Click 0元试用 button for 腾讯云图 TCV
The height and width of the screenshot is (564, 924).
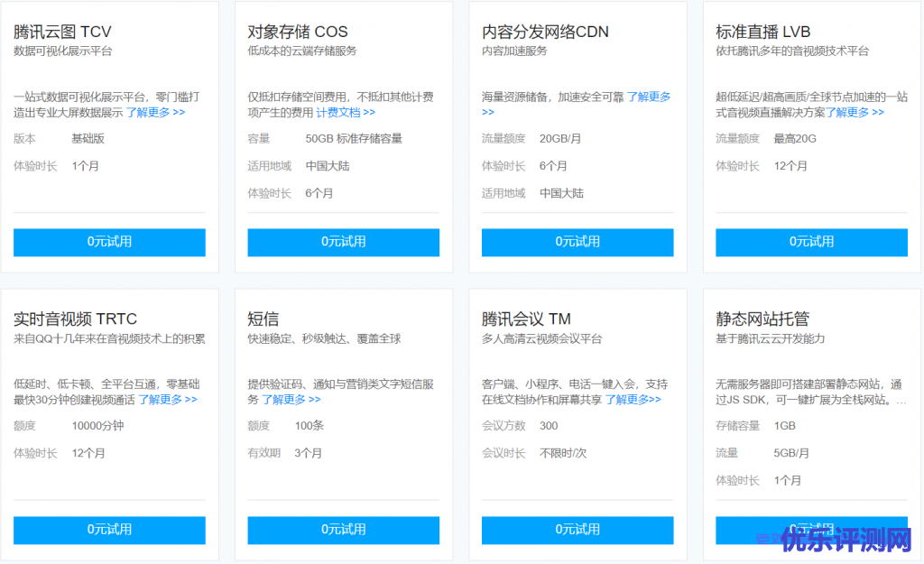coord(109,242)
